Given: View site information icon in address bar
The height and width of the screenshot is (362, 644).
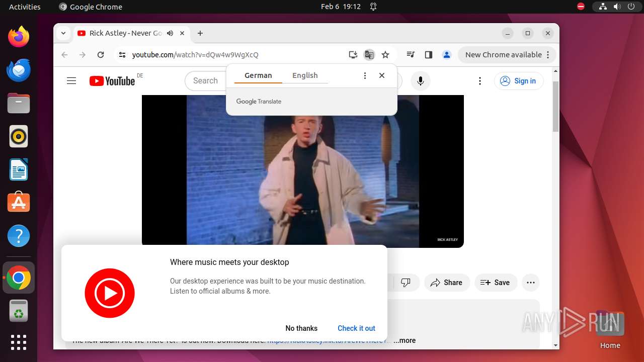Looking at the screenshot, I should coord(122,55).
